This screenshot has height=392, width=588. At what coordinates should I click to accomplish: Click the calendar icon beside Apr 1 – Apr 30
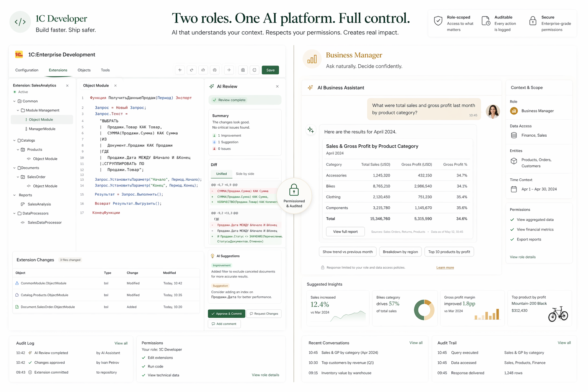[x=514, y=189]
